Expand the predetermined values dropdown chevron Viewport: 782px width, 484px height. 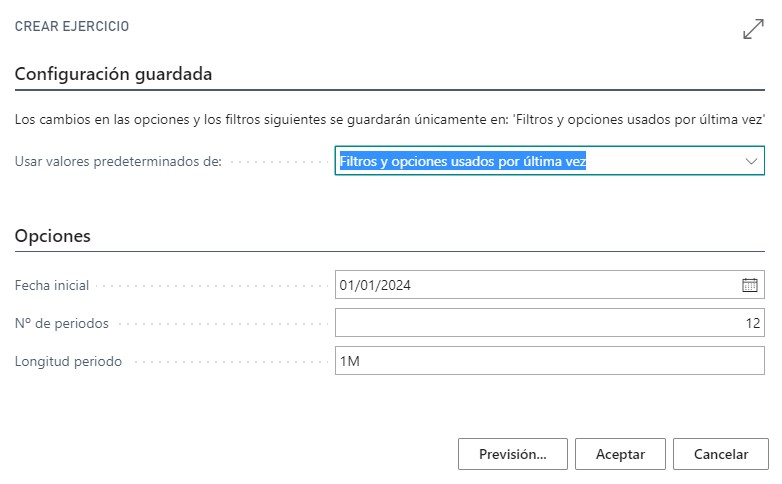[751, 161]
